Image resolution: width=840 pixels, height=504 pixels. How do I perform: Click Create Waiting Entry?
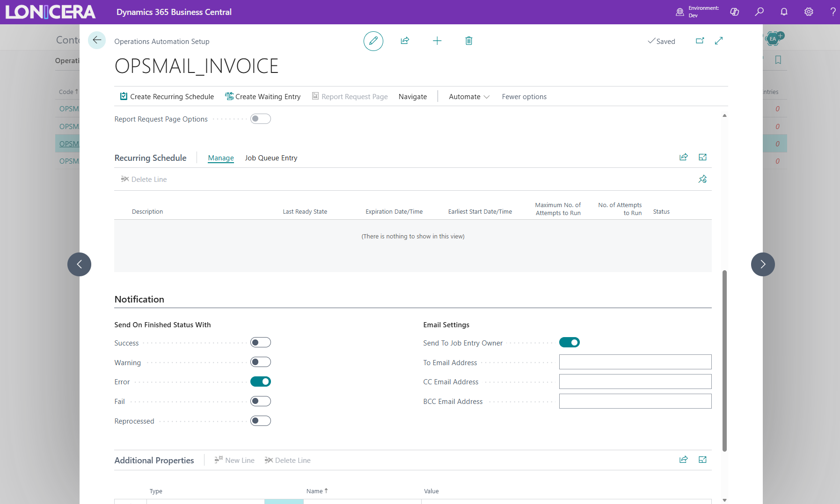coord(263,97)
